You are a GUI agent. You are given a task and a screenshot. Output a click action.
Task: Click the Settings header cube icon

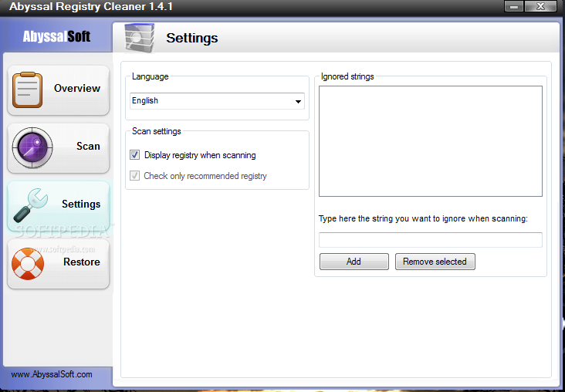(140, 38)
